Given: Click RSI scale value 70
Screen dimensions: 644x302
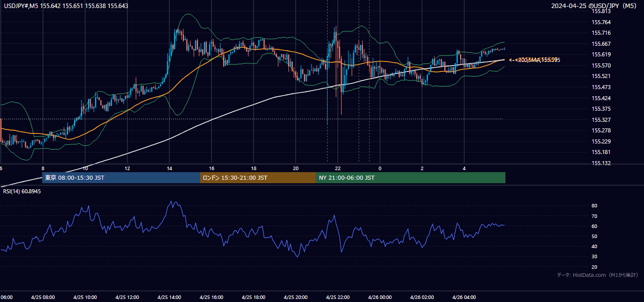Looking at the screenshot, I should coord(595,216).
